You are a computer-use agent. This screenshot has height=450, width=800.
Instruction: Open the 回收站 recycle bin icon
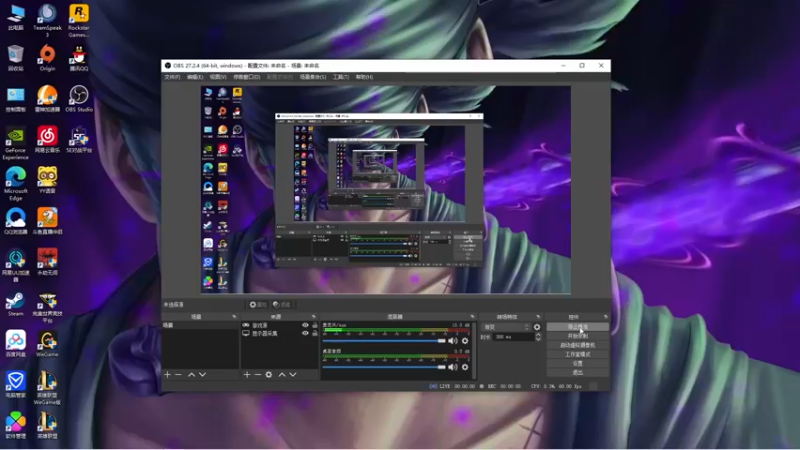(15, 58)
